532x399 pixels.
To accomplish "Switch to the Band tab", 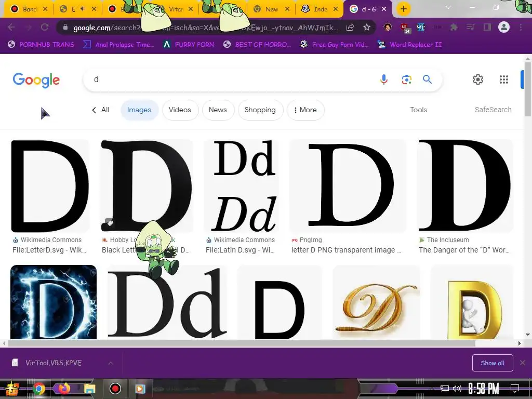I will pos(29,9).
